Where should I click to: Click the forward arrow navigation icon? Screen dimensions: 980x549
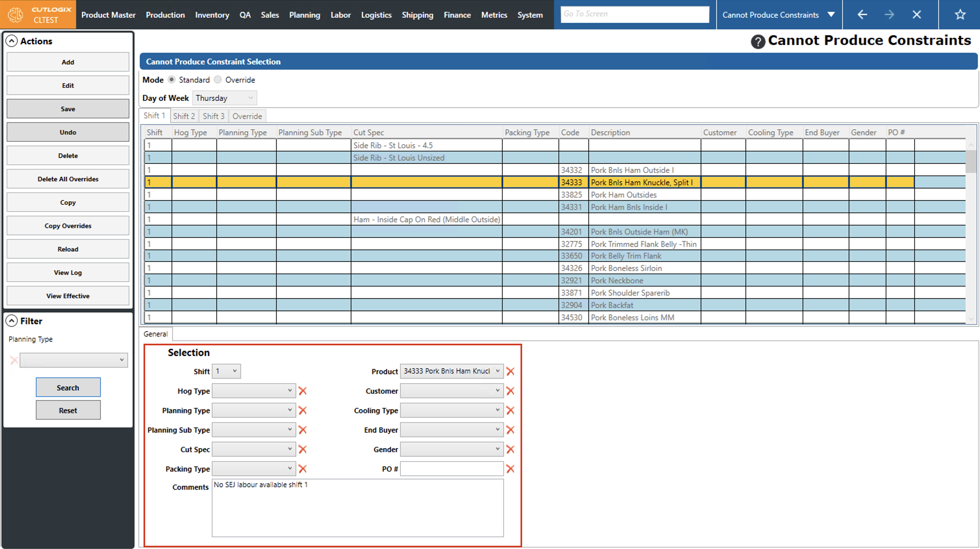coord(889,15)
